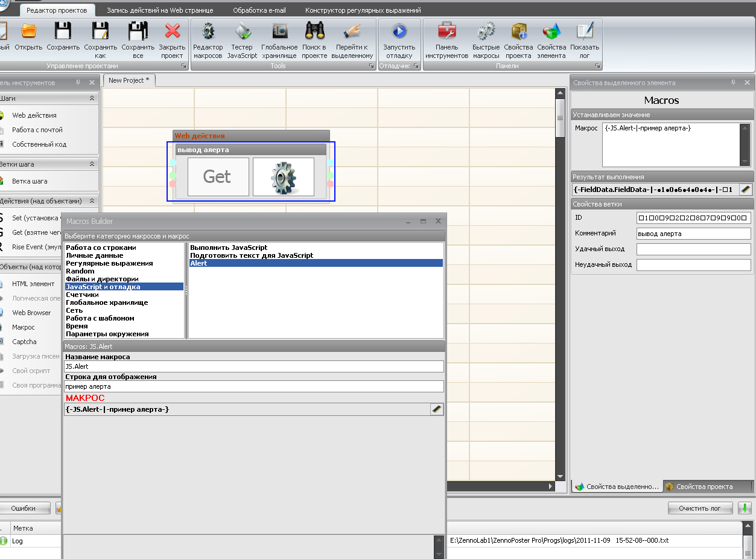756x559 pixels.
Task: Start the debugger (Запустить отладку)
Action: (x=399, y=40)
